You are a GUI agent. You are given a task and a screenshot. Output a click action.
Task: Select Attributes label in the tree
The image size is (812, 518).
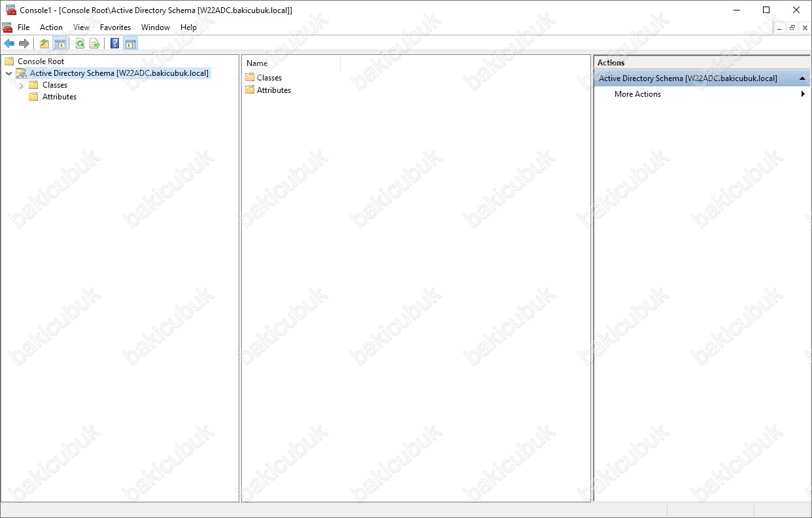pos(59,97)
